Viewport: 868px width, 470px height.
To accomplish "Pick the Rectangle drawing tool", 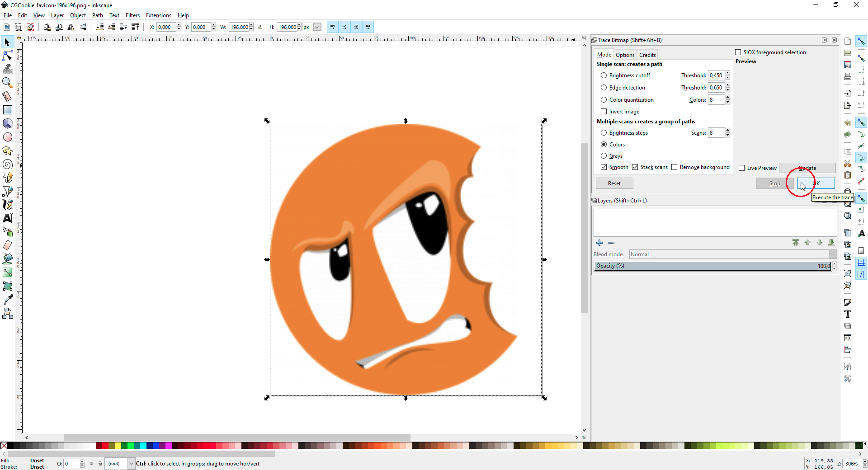I will 7,110.
